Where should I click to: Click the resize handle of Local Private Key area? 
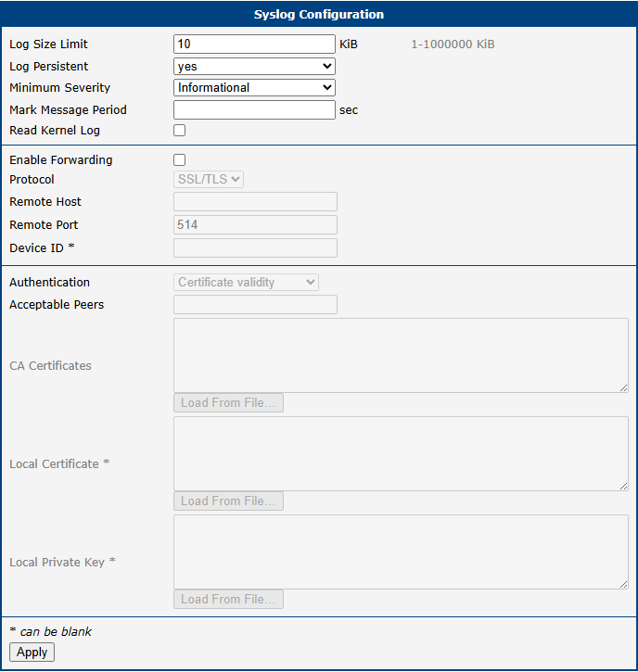click(x=624, y=584)
